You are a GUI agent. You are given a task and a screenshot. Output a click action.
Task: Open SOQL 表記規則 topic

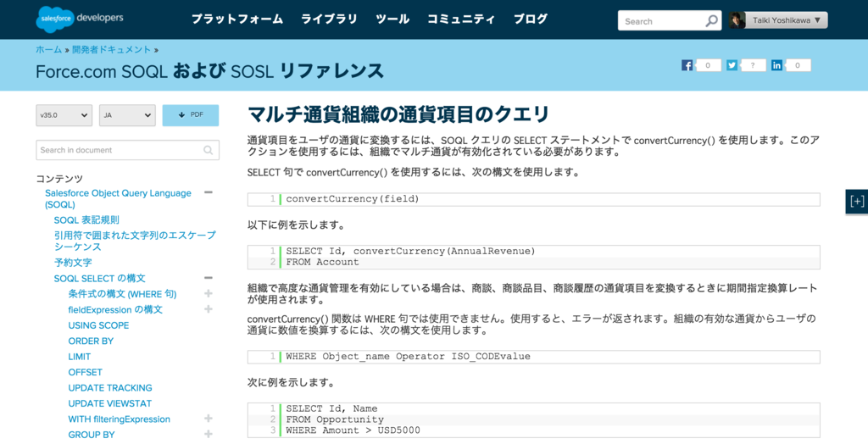86,219
